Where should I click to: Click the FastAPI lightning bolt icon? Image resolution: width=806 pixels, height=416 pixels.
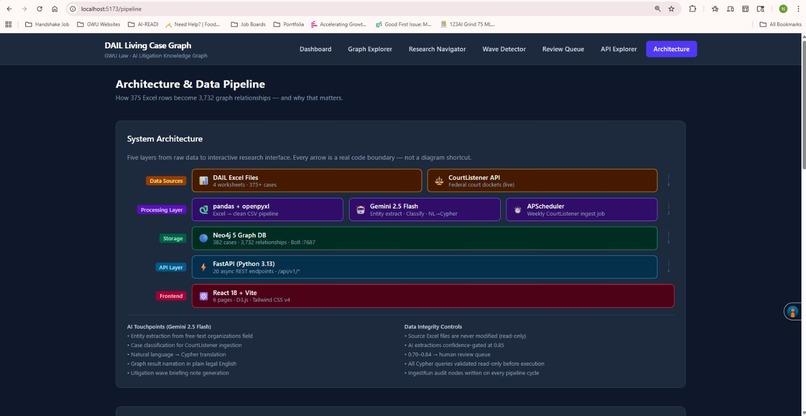(x=204, y=267)
